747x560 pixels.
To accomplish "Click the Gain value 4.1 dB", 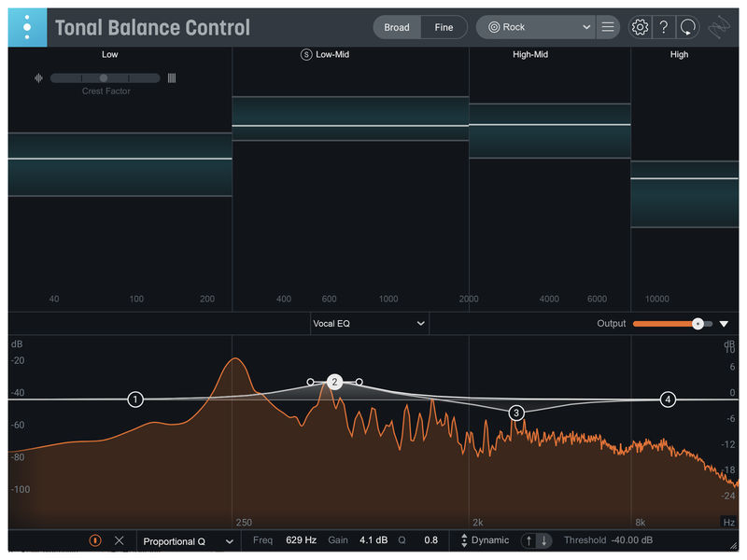I will 373,540.
